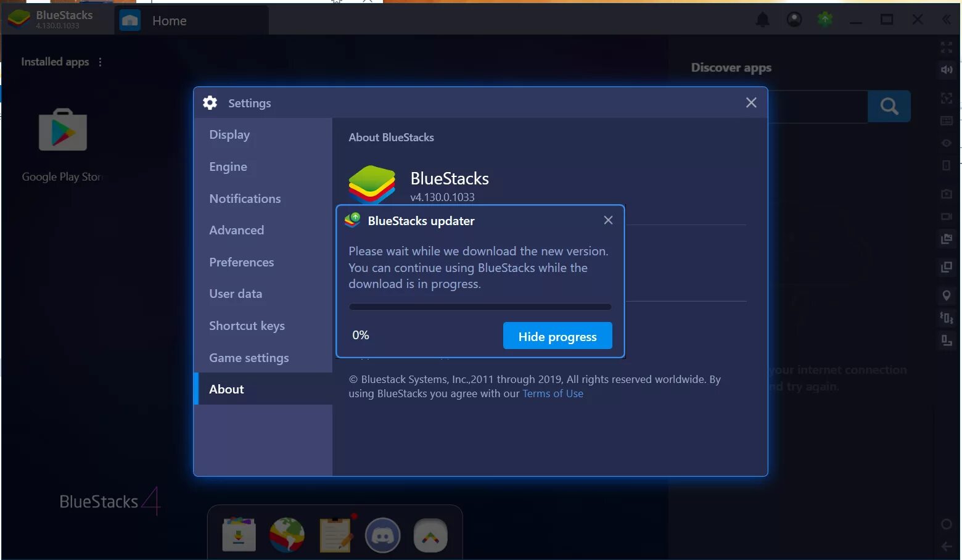This screenshot has height=560, width=962.
Task: Click the BlueStacks logo in About panel
Action: pyautogui.click(x=372, y=184)
